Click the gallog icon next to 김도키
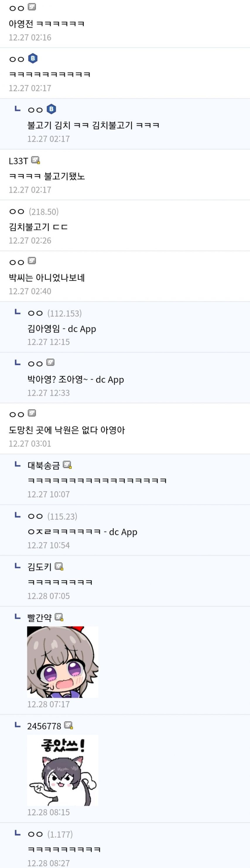 pos(59,567)
